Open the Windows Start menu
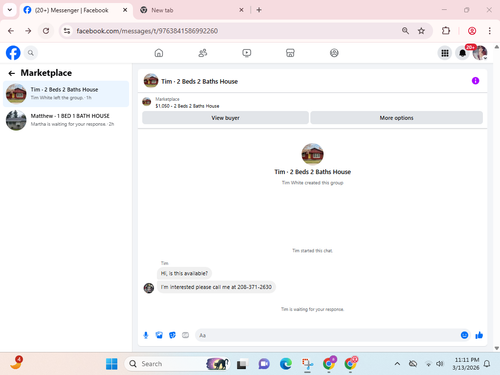Screen dimensions: 500x375 pos(111,364)
